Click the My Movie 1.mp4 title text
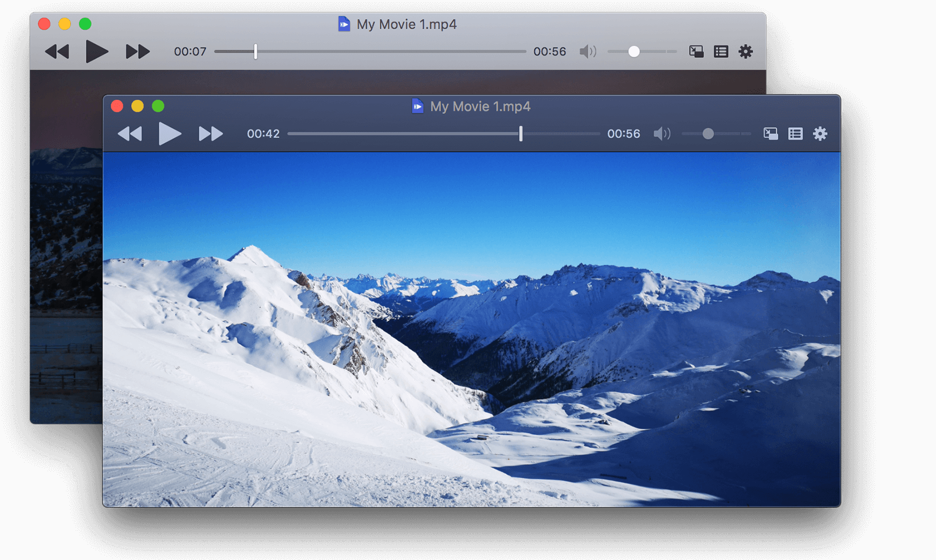Image resolution: width=936 pixels, height=560 pixels. (x=480, y=106)
